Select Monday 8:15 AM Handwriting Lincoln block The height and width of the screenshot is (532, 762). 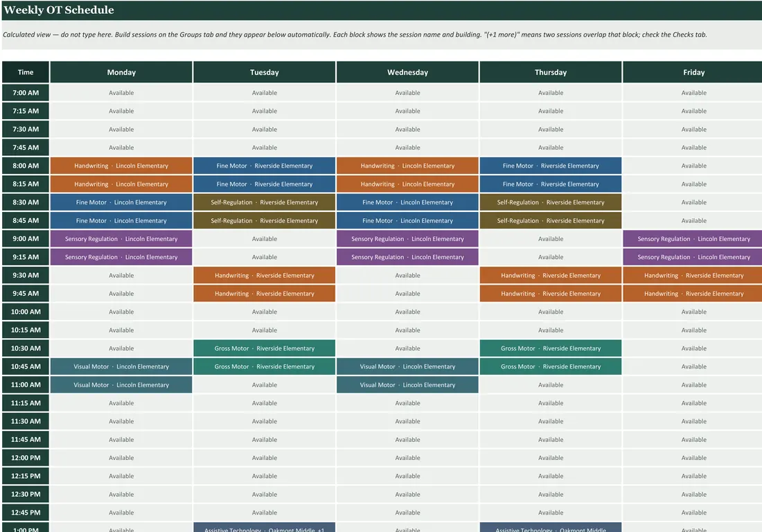[121, 184]
